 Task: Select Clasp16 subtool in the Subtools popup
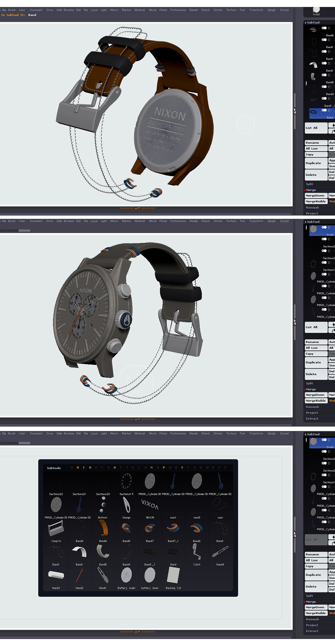[x=56, y=531]
